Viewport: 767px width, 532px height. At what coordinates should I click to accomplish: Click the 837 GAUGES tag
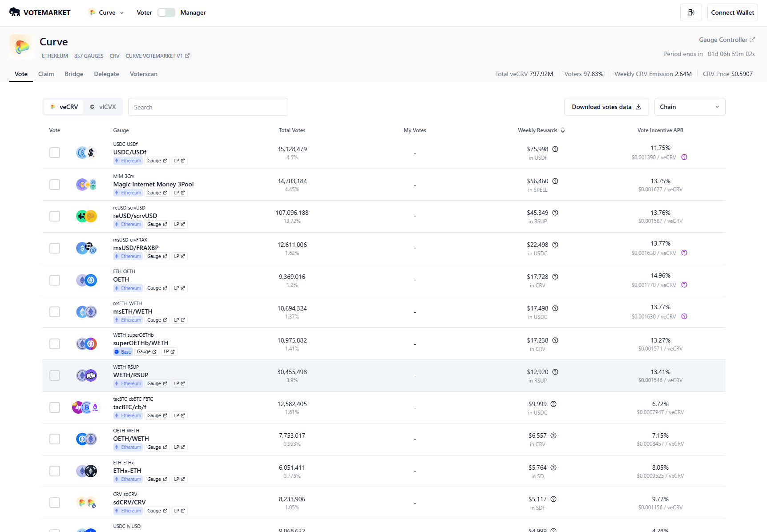point(89,56)
